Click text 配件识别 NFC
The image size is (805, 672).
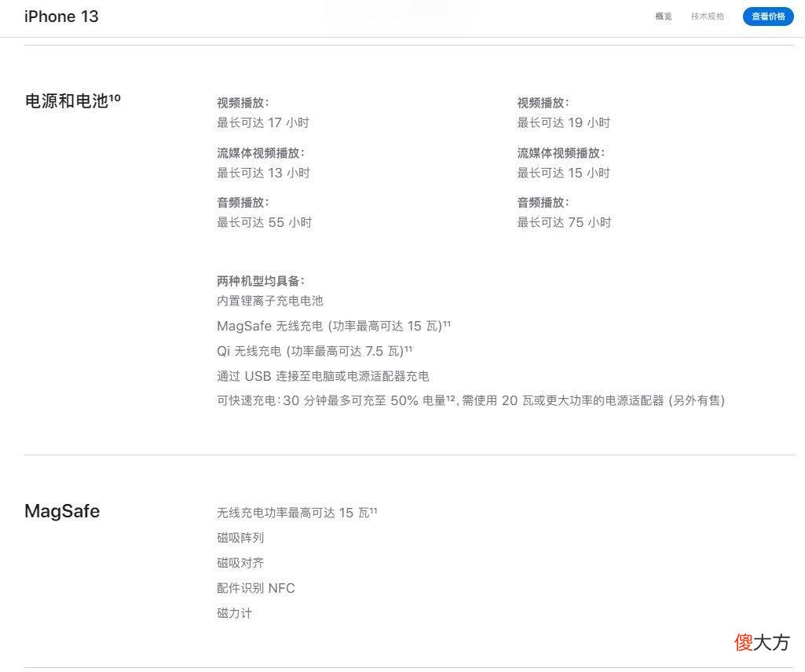(256, 588)
